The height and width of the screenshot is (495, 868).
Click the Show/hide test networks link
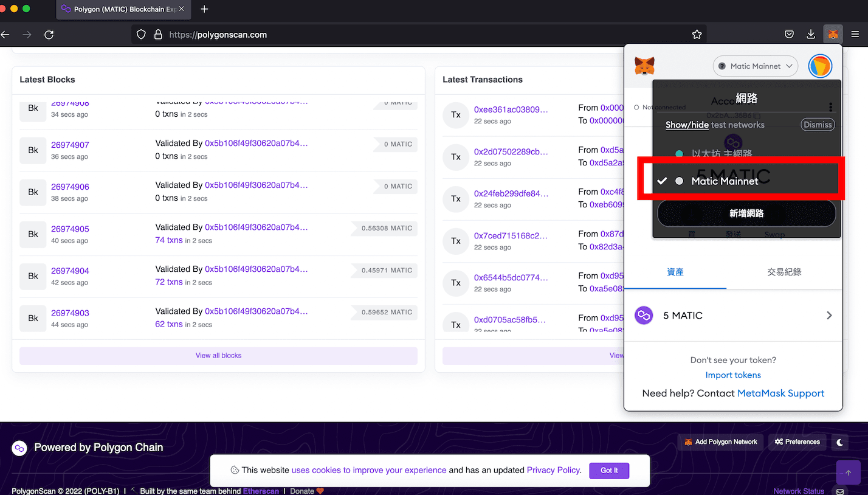pos(687,125)
